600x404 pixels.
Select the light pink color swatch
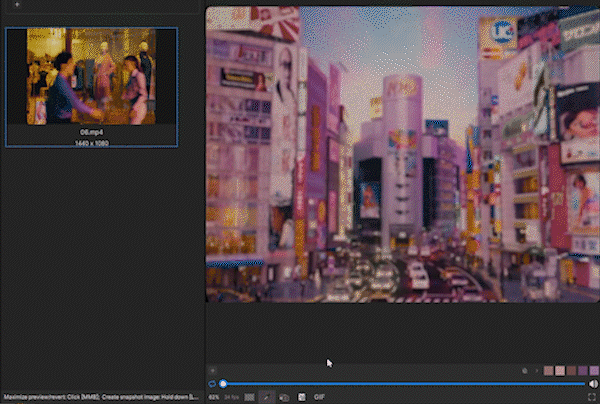coord(560,371)
